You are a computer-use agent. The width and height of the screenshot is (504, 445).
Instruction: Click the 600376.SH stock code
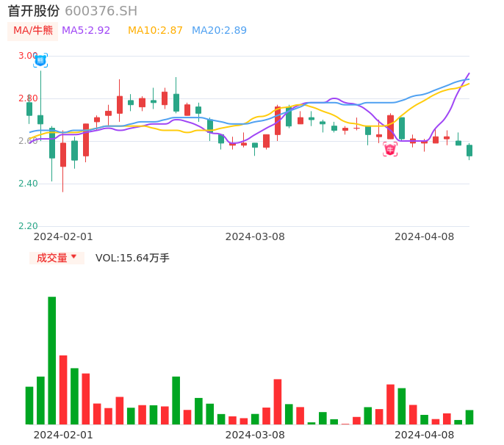[x=101, y=11]
